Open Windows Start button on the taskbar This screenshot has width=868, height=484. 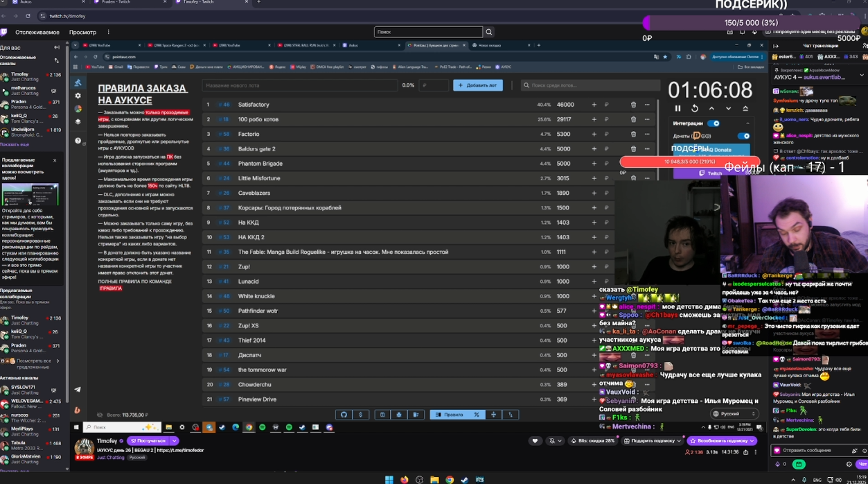(x=389, y=480)
